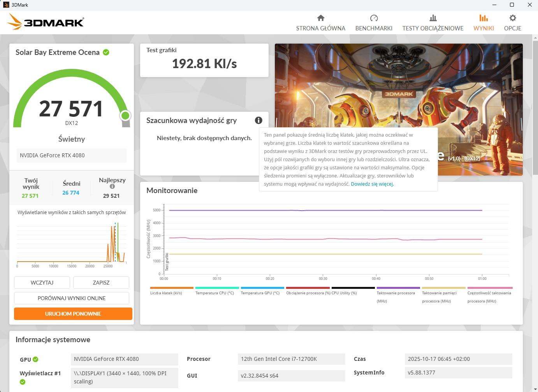Image resolution: width=538 pixels, height=392 pixels.
Task: Click the 3DMark logo in the header
Action: (45, 22)
